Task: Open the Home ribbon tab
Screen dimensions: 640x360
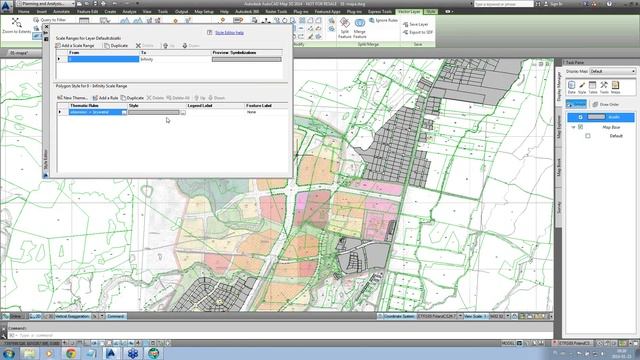Action: point(24,12)
